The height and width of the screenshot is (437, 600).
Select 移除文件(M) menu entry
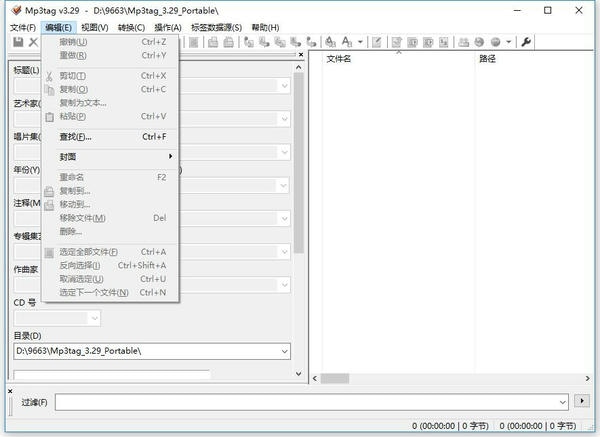(x=110, y=218)
